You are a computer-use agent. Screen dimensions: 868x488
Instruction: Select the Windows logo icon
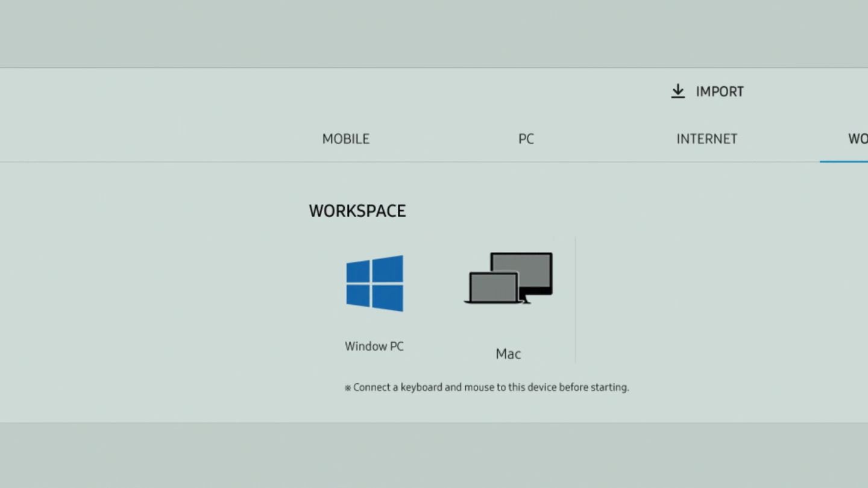pos(374,283)
